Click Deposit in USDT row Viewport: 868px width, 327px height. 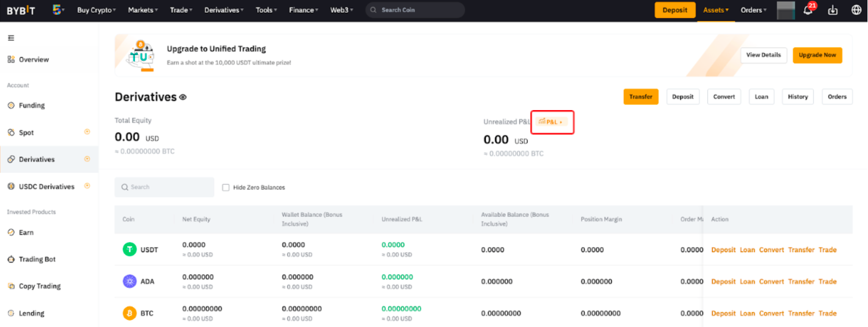[x=723, y=250]
